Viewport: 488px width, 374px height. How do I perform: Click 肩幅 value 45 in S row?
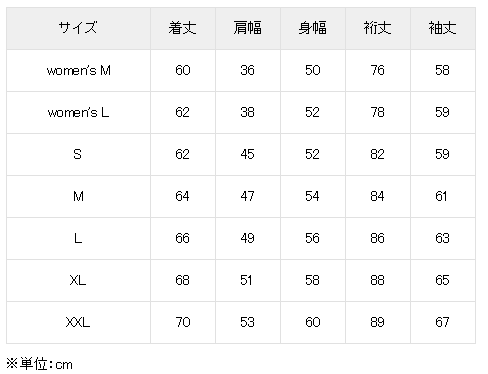tap(248, 155)
